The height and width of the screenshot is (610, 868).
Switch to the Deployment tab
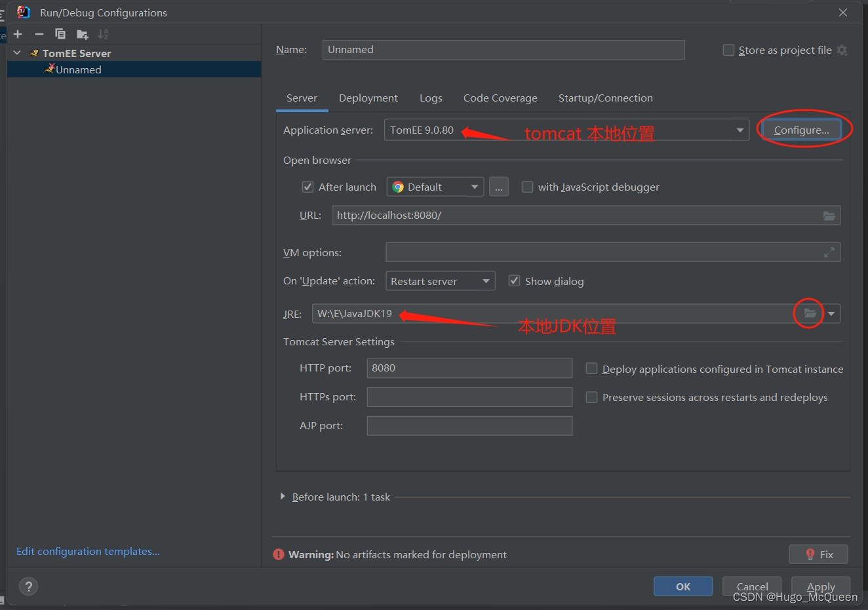click(368, 98)
